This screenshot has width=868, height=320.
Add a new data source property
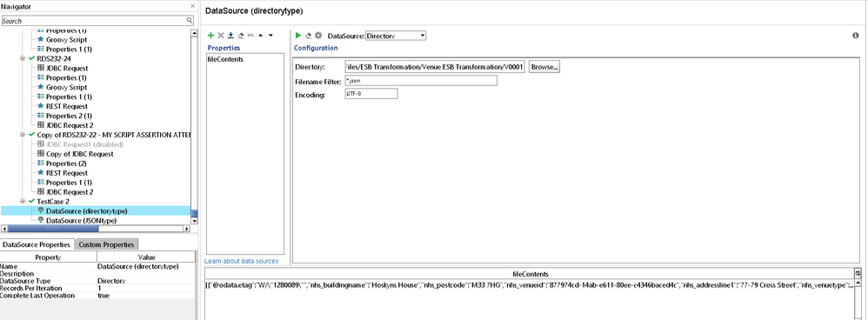click(x=210, y=36)
